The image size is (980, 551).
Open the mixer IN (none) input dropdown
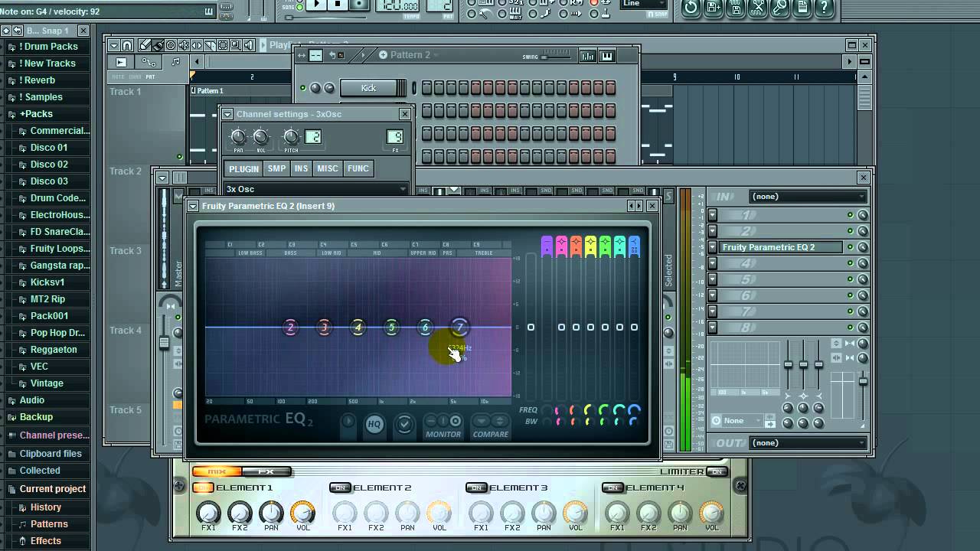808,197
